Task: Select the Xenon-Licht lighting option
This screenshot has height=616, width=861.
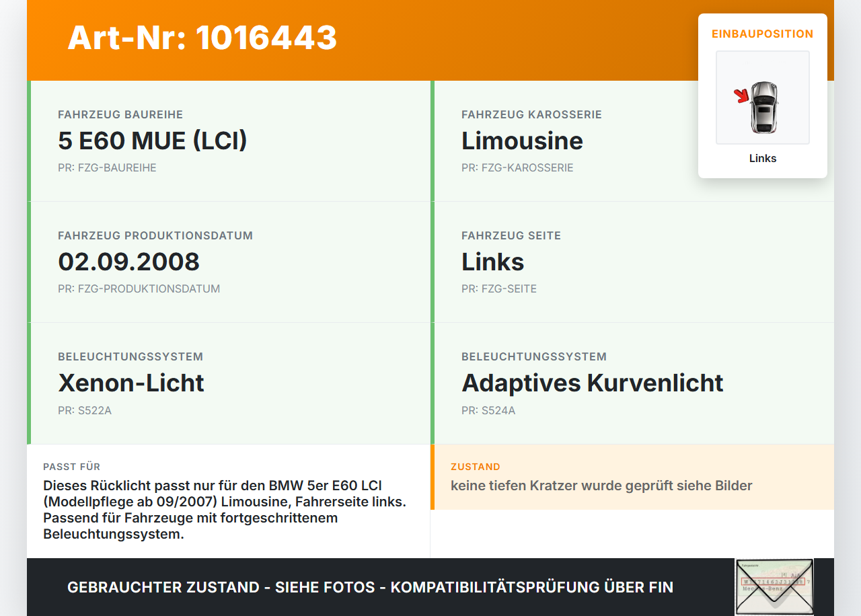Action: (131, 383)
